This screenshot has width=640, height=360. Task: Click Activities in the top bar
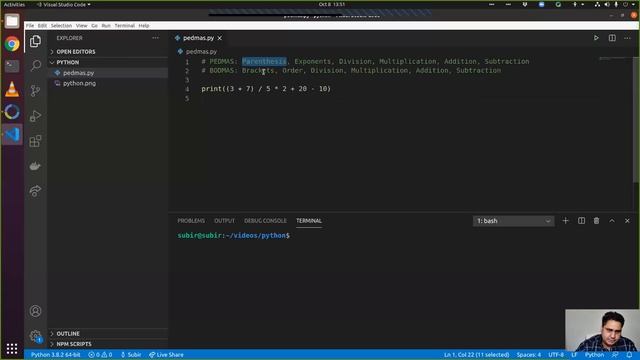[14, 4]
